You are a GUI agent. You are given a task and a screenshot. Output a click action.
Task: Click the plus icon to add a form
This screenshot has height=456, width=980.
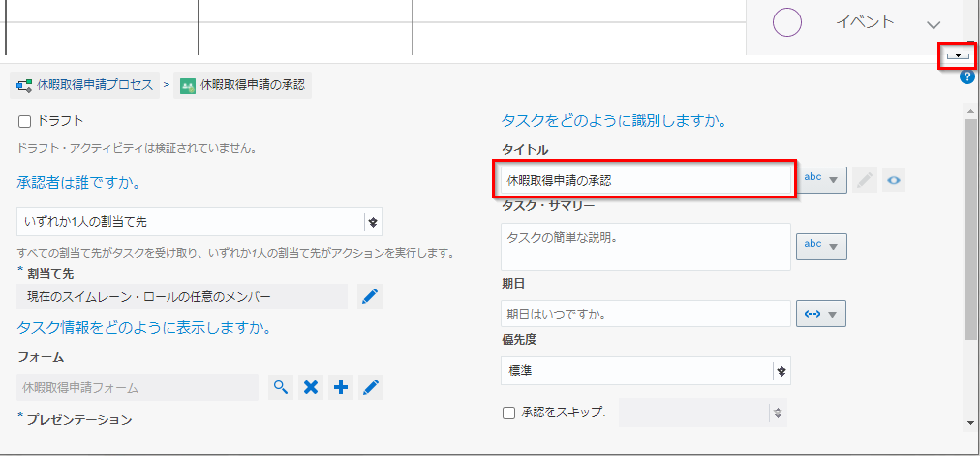click(x=340, y=387)
